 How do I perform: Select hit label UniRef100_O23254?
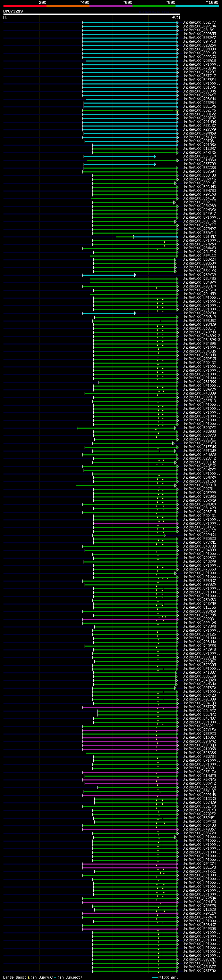[199, 45]
